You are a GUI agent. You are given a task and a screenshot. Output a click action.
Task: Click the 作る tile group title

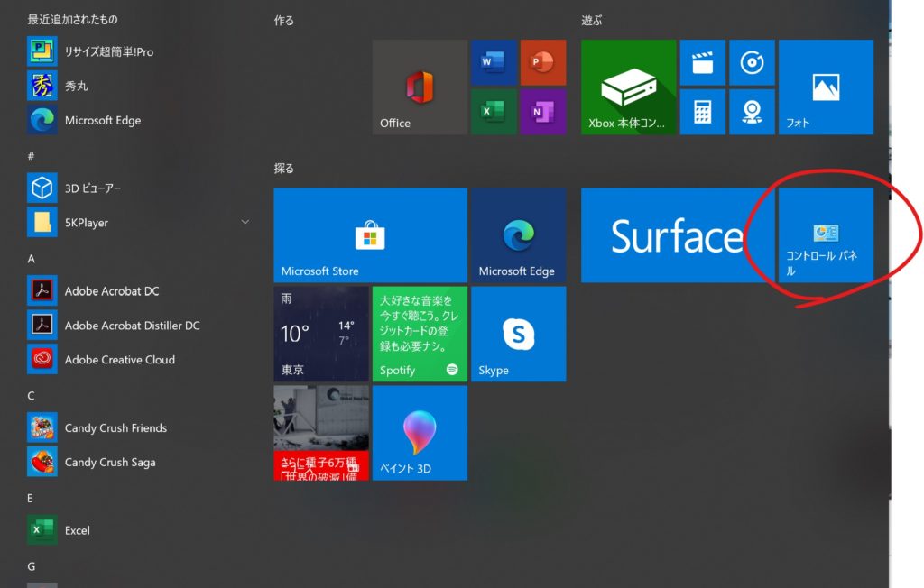point(283,21)
